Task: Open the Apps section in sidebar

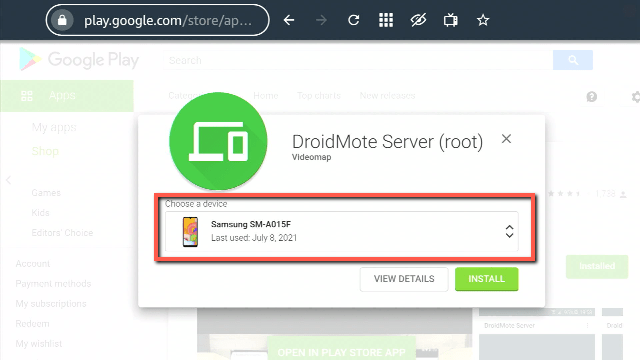Action: tap(67, 96)
